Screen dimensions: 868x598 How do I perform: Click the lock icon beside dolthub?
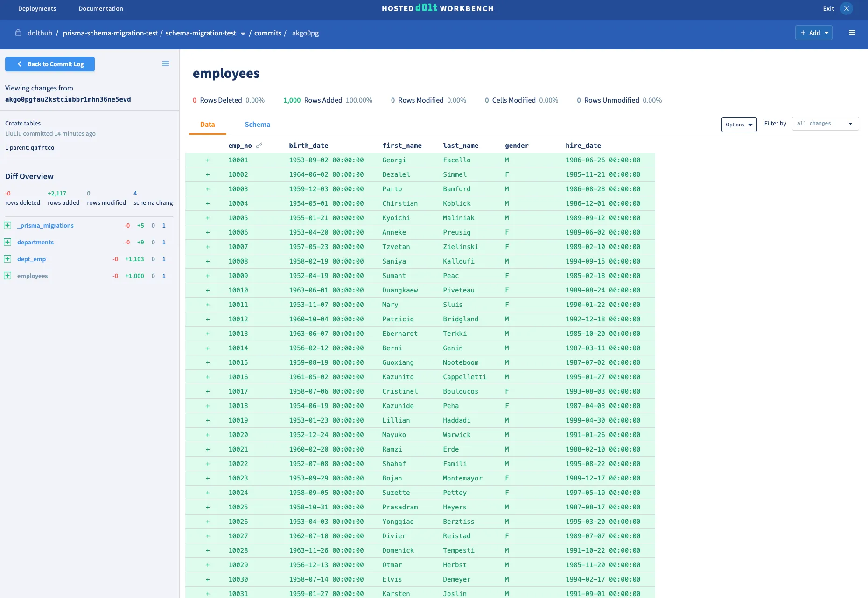click(x=18, y=33)
